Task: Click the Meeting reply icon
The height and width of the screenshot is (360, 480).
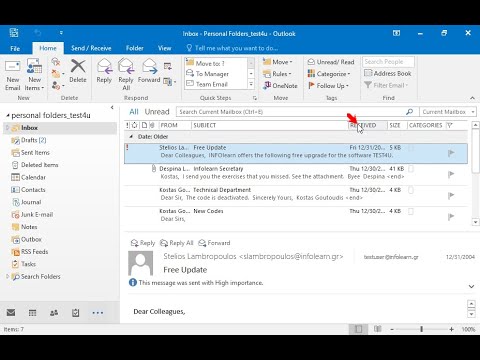Action: tap(168, 66)
